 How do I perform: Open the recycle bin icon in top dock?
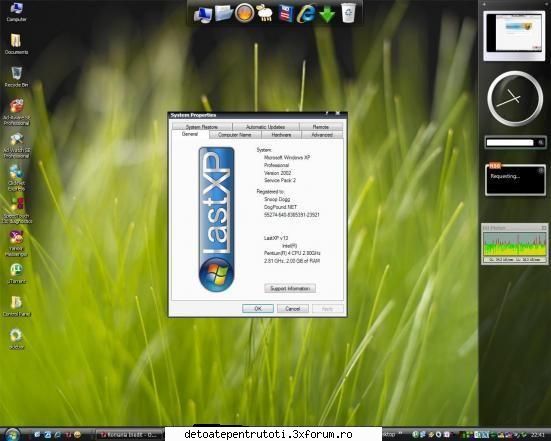click(x=348, y=13)
